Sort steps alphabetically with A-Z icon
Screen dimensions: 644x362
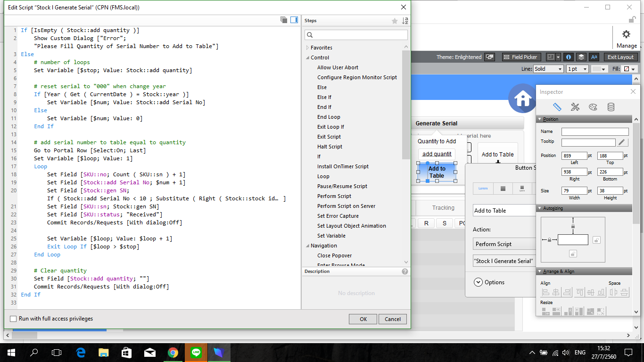tap(405, 21)
